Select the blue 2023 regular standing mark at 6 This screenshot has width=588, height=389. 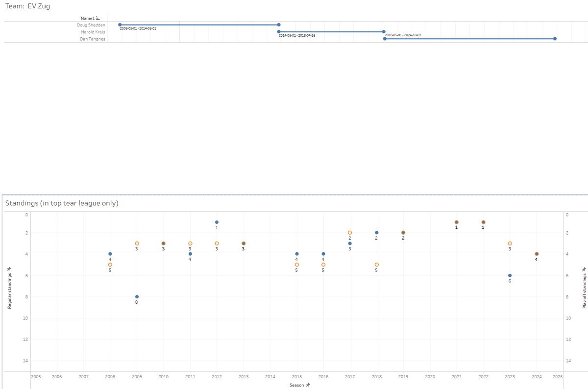coord(510,275)
